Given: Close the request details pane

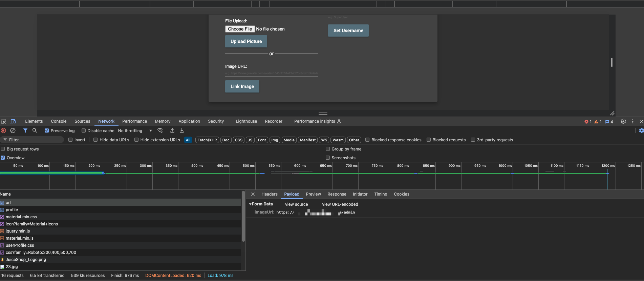Looking at the screenshot, I should [x=253, y=194].
